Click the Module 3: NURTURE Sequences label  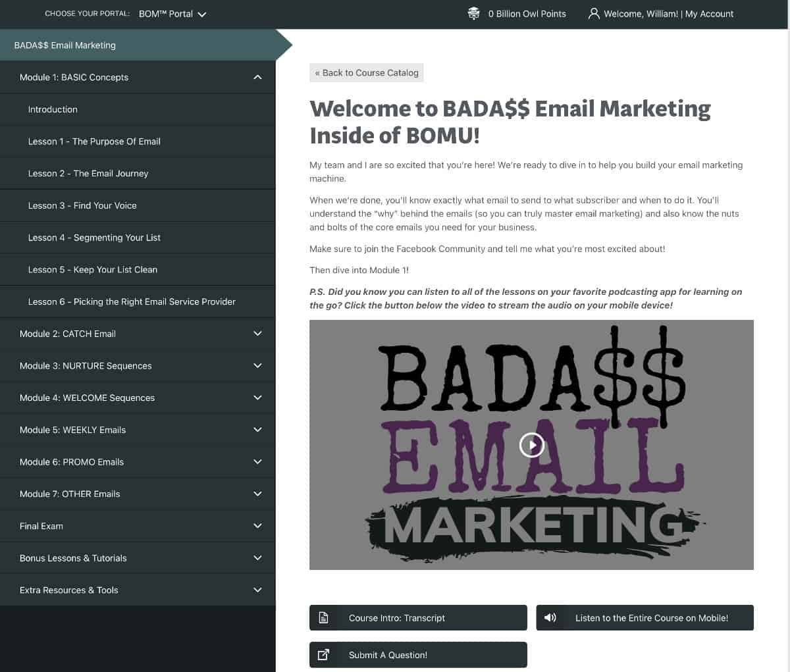click(86, 365)
